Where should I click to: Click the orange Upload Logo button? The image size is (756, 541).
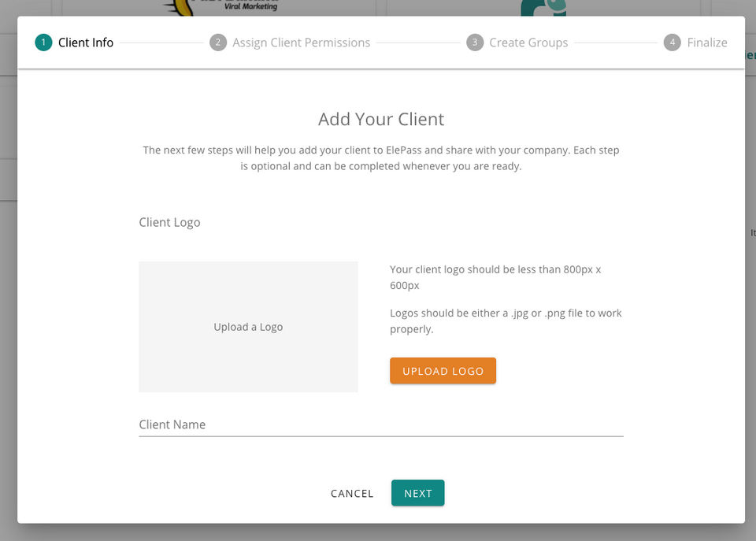tap(443, 371)
